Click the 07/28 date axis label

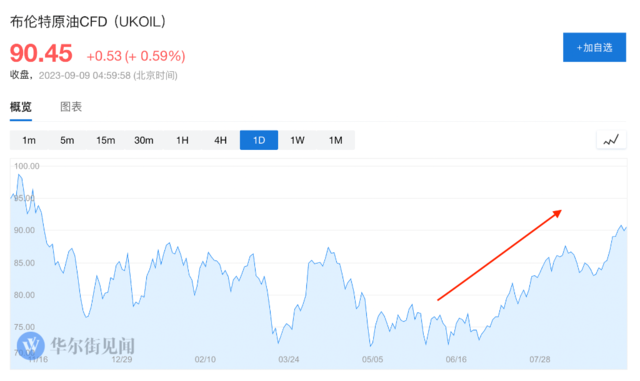pos(540,359)
